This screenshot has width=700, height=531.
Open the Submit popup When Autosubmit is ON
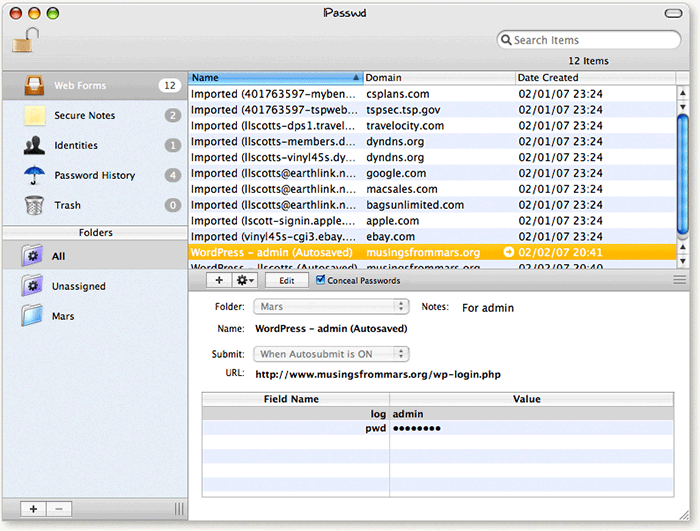331,354
